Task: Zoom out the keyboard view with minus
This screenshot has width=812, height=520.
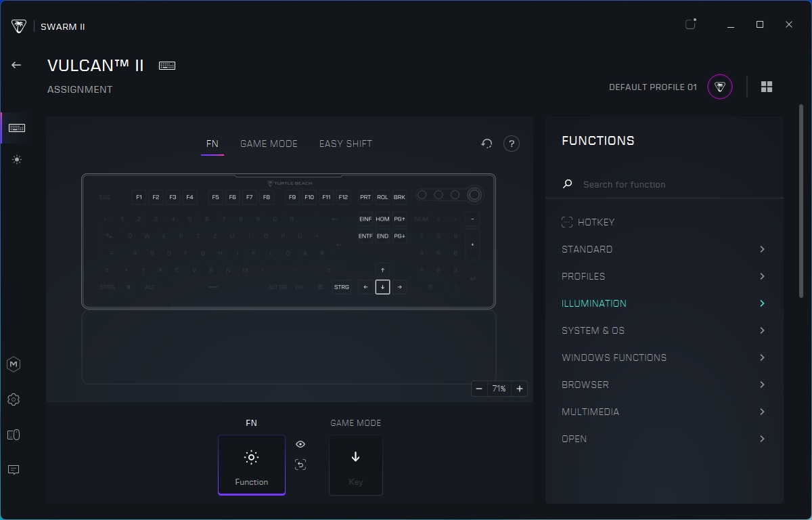Action: (x=479, y=389)
